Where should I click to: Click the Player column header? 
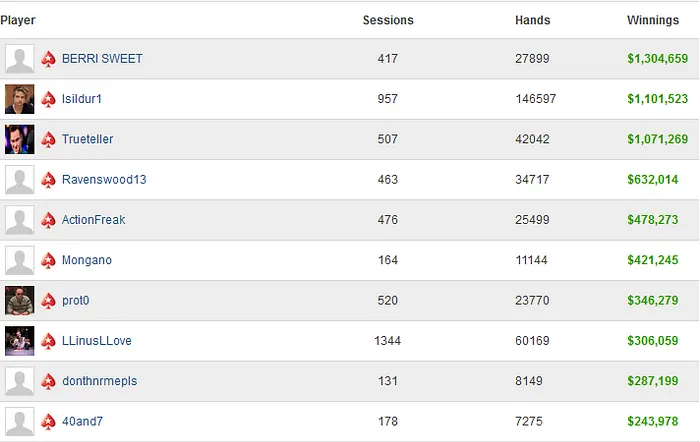tap(18, 20)
